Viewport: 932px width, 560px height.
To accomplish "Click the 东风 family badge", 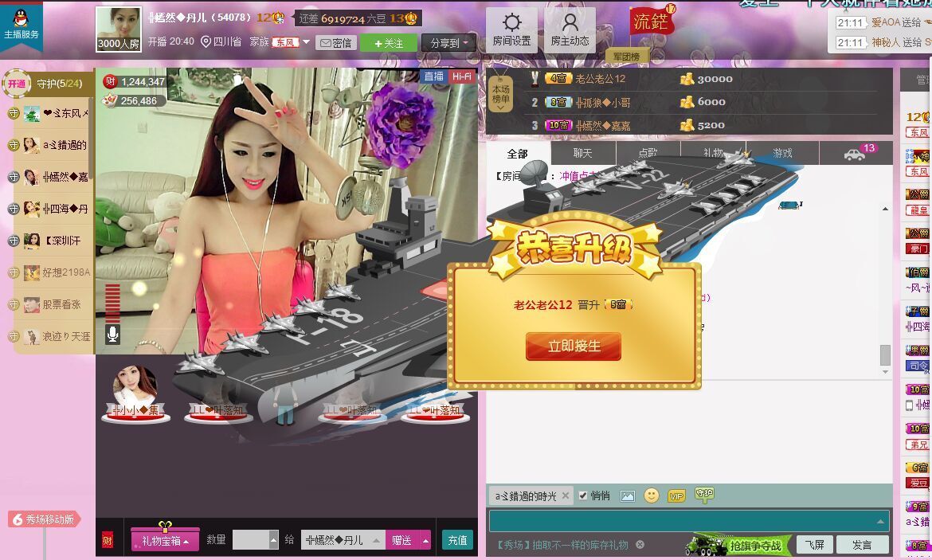I will click(x=286, y=42).
